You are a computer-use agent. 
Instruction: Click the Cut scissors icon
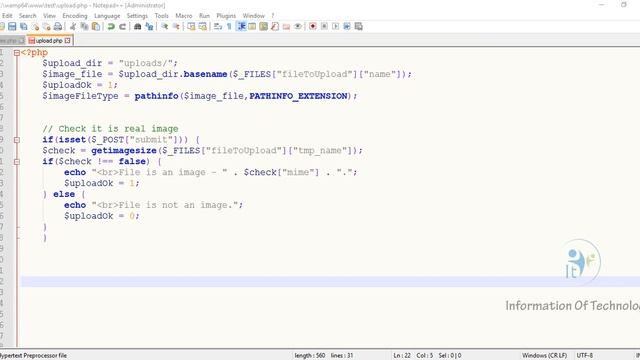coord(73,27)
